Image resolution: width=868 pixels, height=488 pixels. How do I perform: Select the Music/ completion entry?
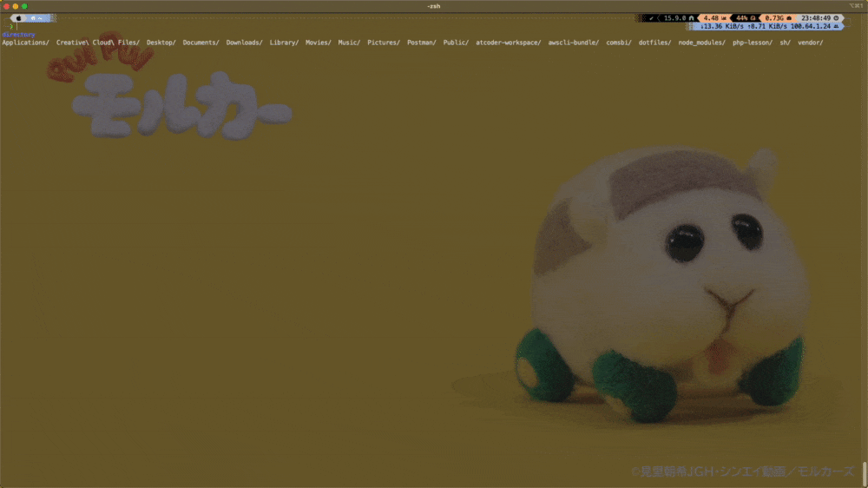(x=349, y=42)
